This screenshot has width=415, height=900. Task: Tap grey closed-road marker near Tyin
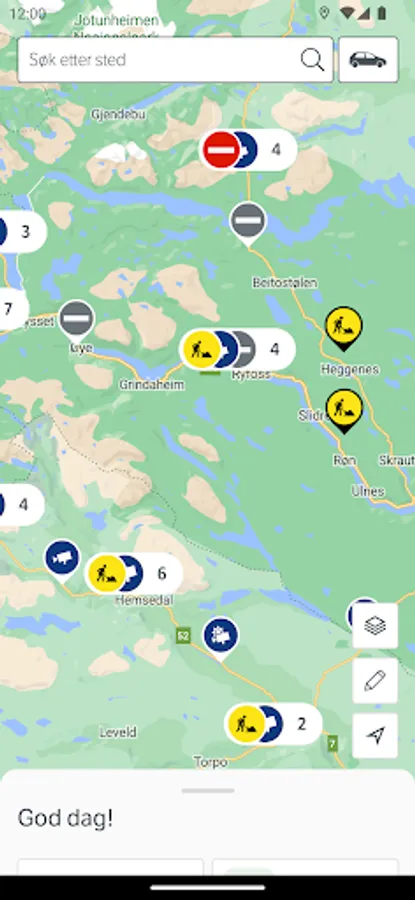76,320
